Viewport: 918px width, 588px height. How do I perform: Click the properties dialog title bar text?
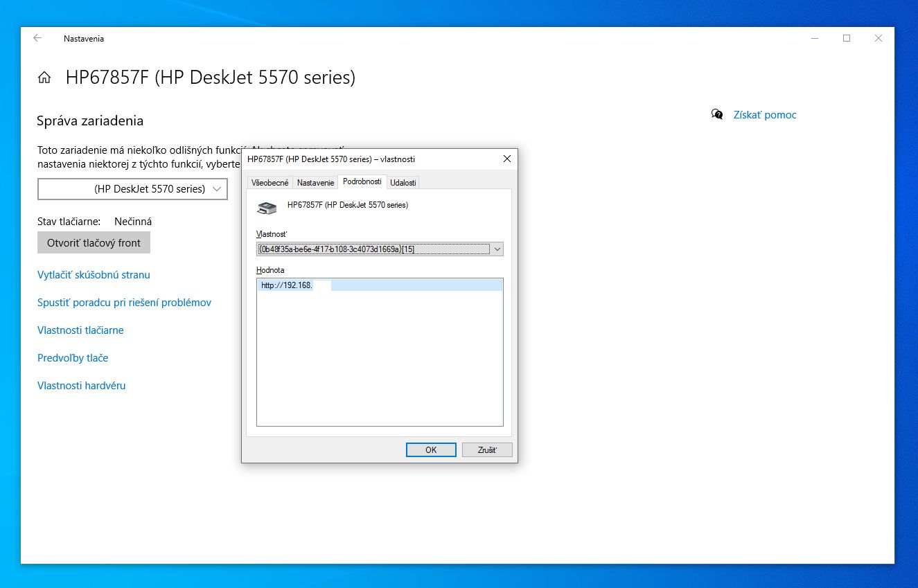[331, 159]
